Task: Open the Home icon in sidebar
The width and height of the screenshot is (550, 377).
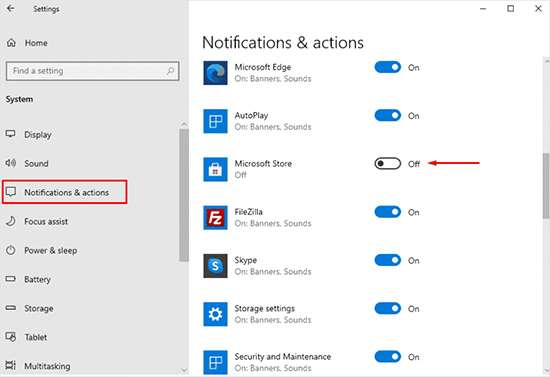Action: point(11,43)
